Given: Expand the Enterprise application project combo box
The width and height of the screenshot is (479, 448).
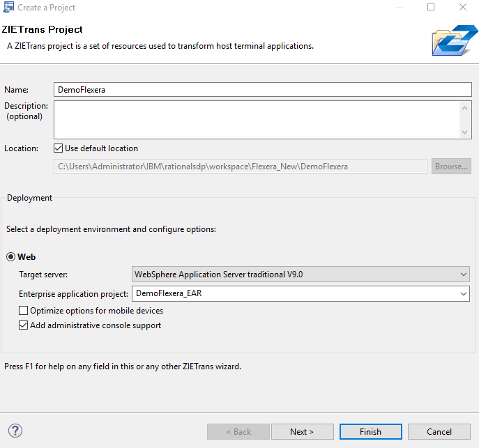Looking at the screenshot, I should click(x=464, y=293).
